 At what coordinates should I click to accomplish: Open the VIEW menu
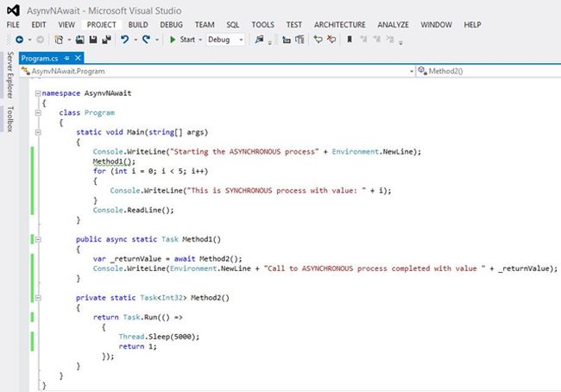[x=66, y=25]
